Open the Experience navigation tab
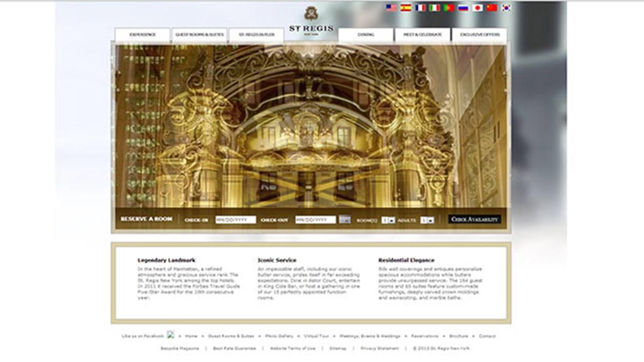Screen dimensions: 644x362 coord(142,35)
